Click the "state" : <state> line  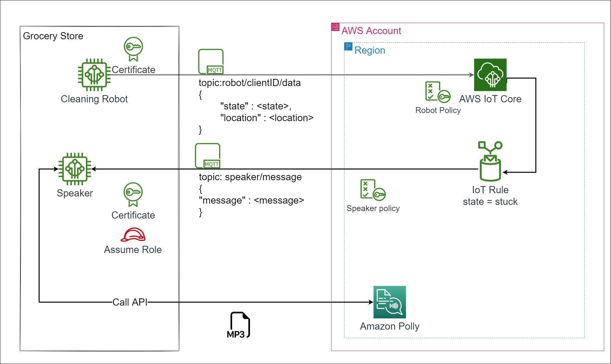pos(256,106)
